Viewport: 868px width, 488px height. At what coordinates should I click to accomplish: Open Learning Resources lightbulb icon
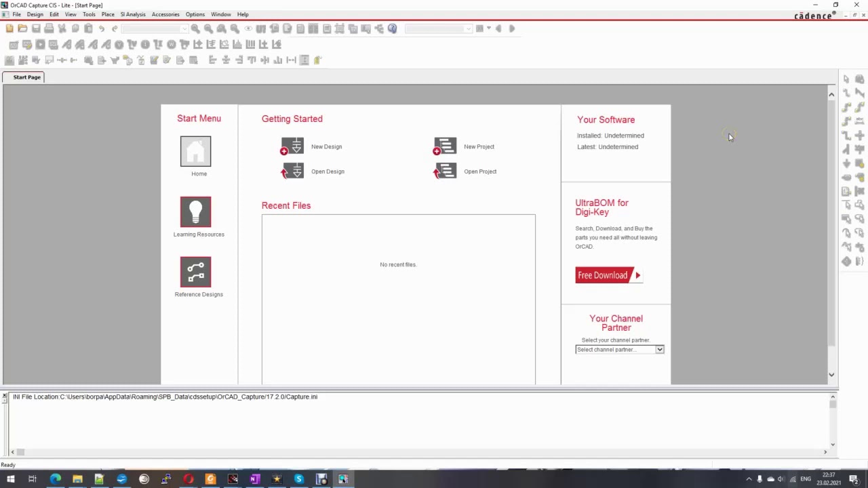pos(195,211)
